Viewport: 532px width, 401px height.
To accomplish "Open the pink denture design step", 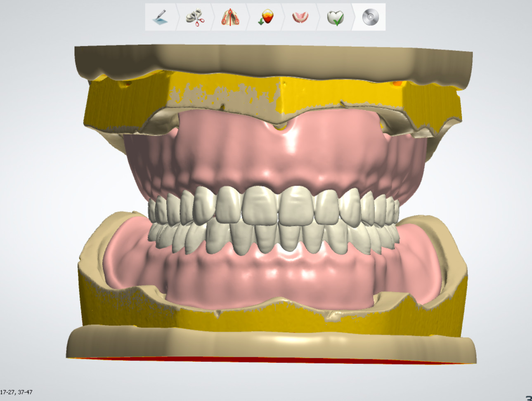I will [x=300, y=17].
